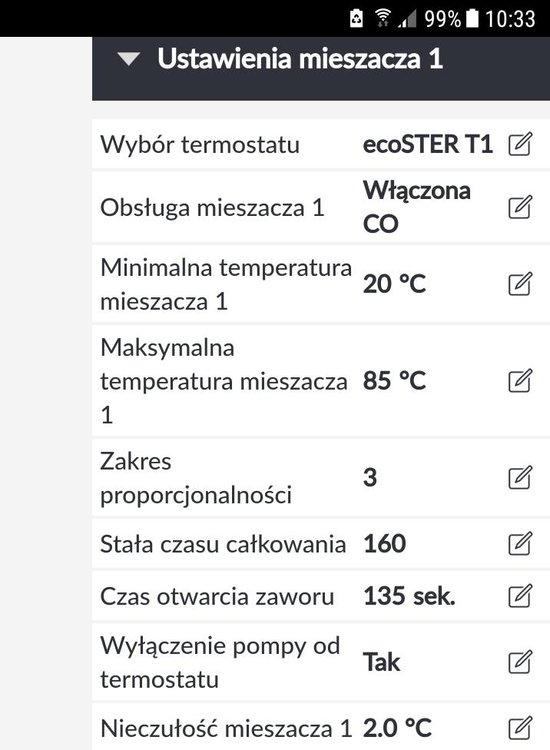Screen dimensions: 550x750
Task: Edit Wyłączenie pompy od termostatu
Action: (520, 662)
